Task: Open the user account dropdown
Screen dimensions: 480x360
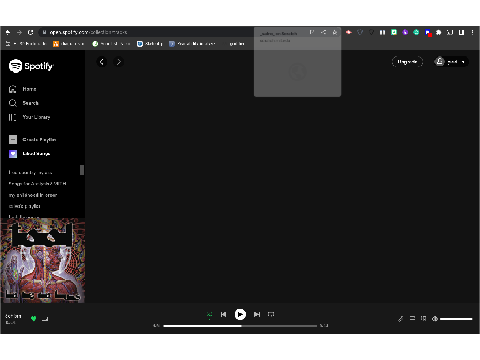Action: click(x=451, y=62)
